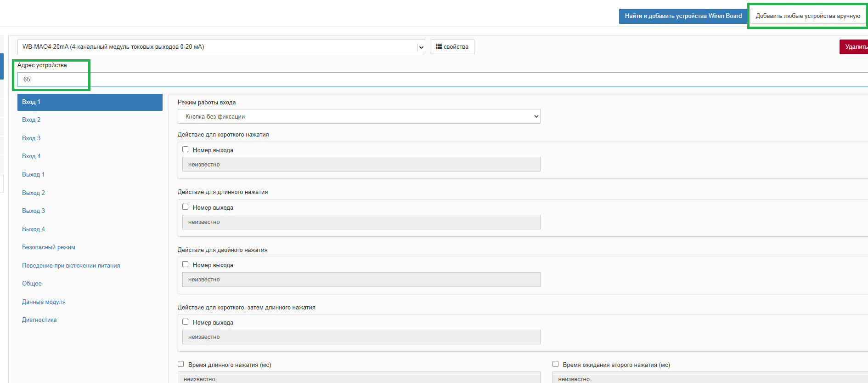Open the WB-MAO4-20mA device model dropdown
The image size is (868, 383).
221,47
